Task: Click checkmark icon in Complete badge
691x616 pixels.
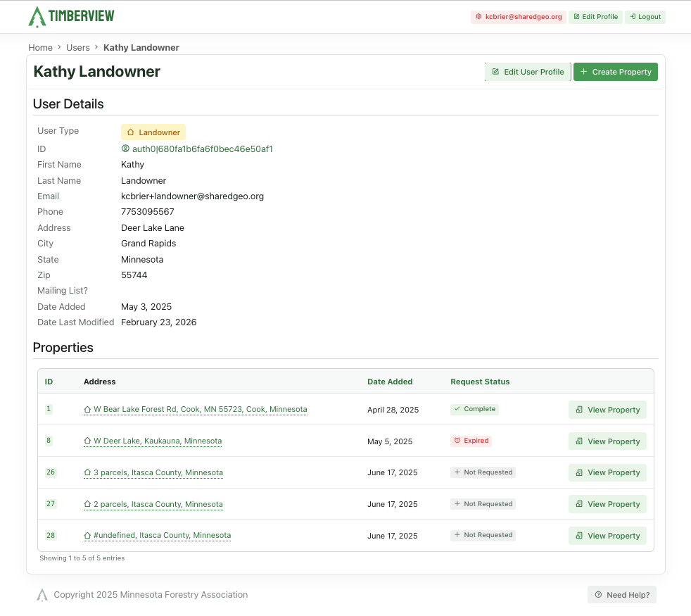Action: tap(457, 409)
